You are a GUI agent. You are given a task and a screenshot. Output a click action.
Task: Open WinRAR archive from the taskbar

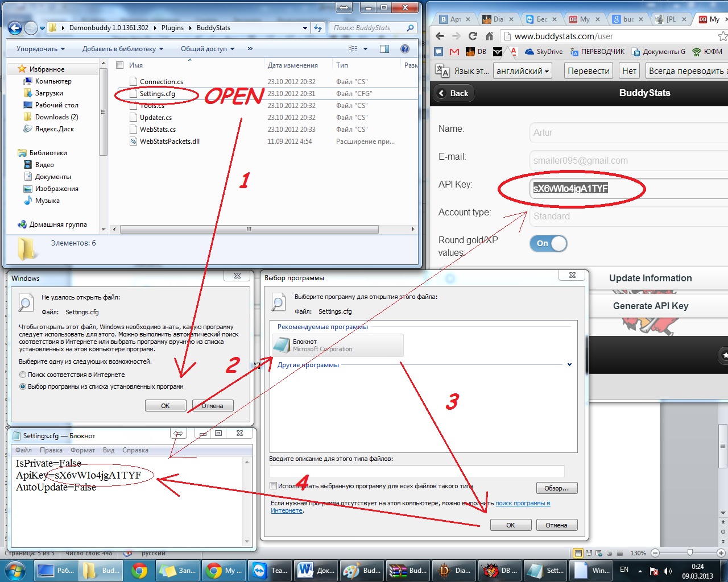pyautogui.click(x=408, y=570)
